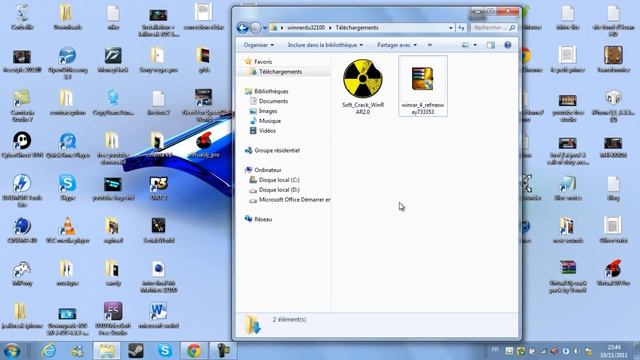640x360 pixels.
Task: Open the Windows Start button
Action: tap(12, 351)
